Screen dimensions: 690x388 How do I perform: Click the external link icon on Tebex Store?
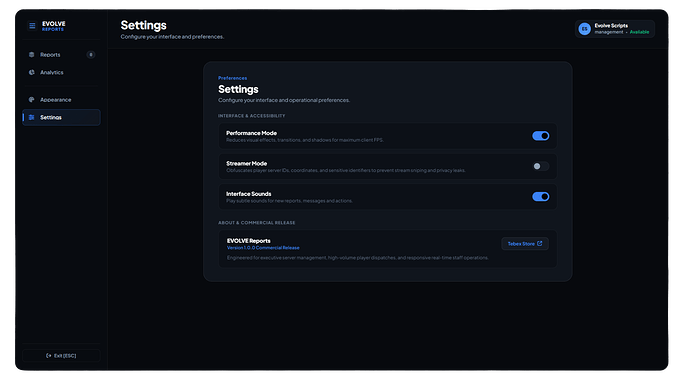540,243
